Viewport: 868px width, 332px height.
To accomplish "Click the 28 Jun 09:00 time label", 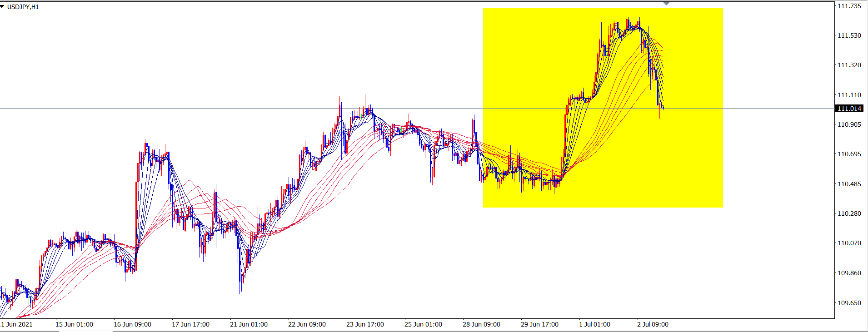I will tap(481, 324).
